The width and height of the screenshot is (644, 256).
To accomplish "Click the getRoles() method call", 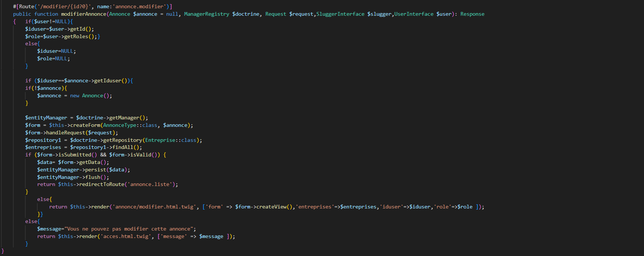I will click(79, 36).
